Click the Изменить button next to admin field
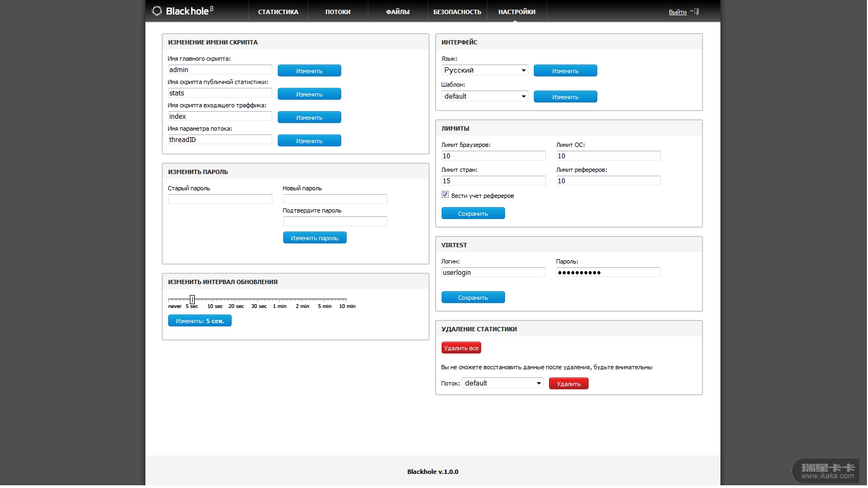 point(309,70)
